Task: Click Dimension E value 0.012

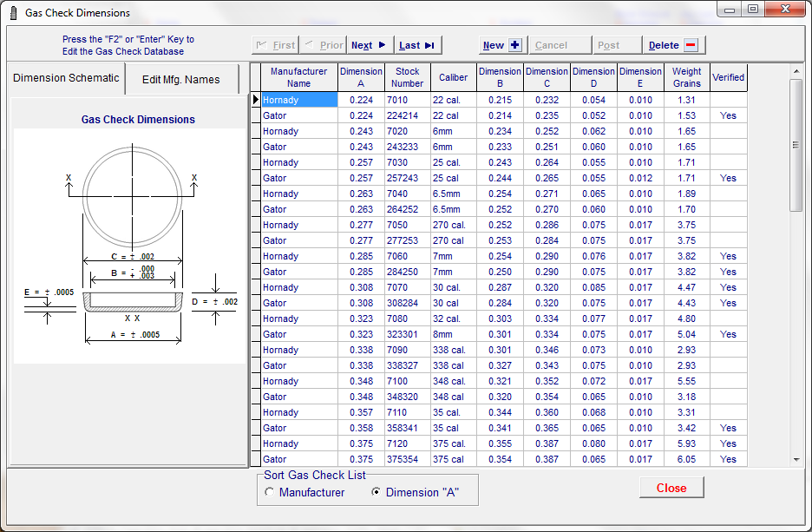Action: (640, 178)
